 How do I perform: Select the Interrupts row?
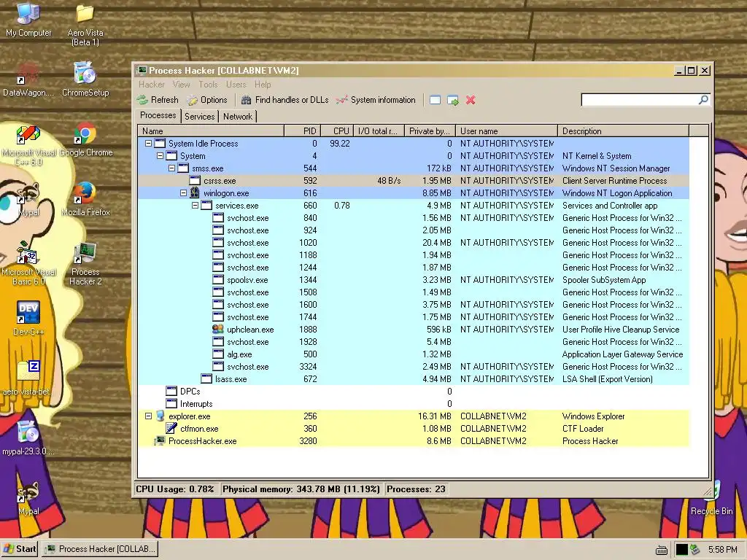pyautogui.click(x=414, y=404)
